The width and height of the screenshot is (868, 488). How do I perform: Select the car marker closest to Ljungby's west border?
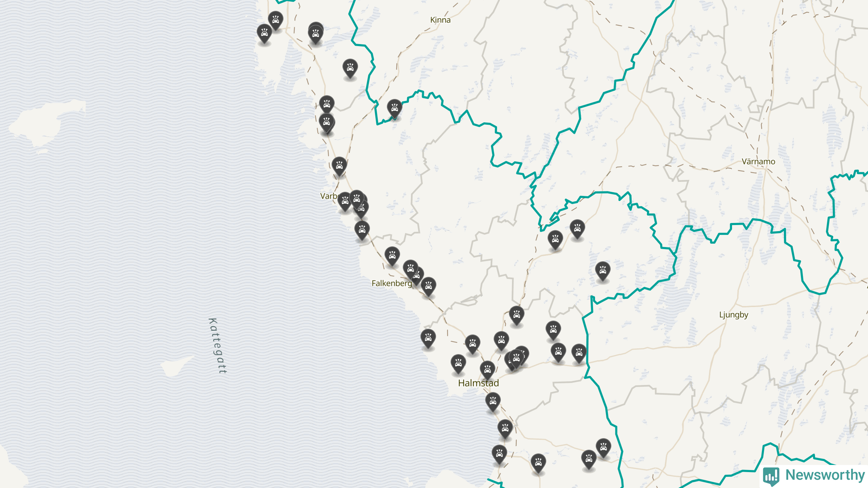[x=579, y=354]
